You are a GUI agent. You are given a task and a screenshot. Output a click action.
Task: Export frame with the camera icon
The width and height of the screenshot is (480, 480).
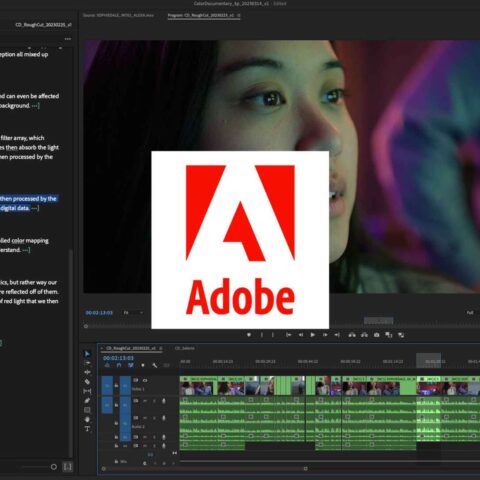point(376,335)
